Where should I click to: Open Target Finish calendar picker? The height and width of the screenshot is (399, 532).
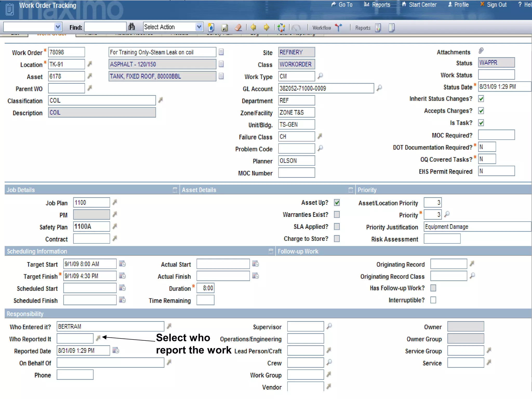click(x=122, y=276)
